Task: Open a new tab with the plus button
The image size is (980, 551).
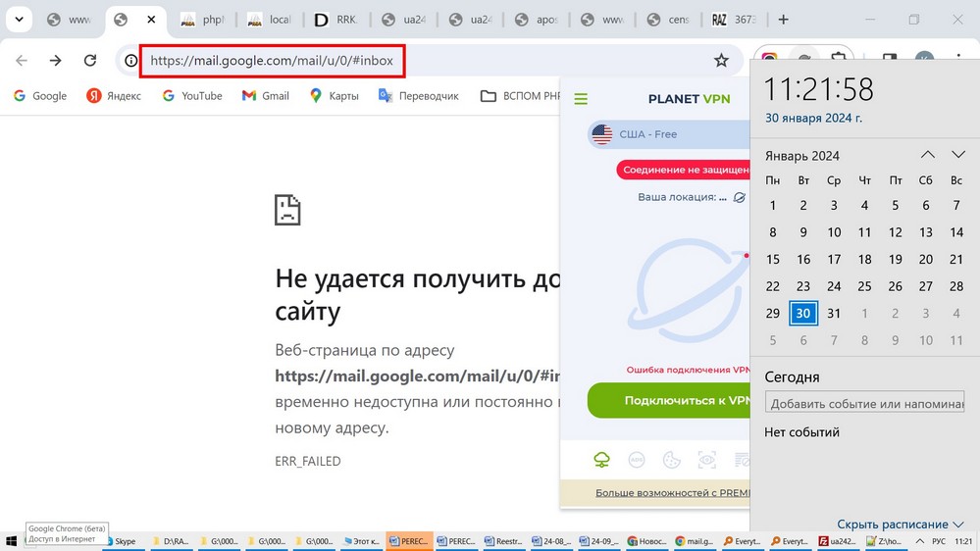Action: coord(783,20)
